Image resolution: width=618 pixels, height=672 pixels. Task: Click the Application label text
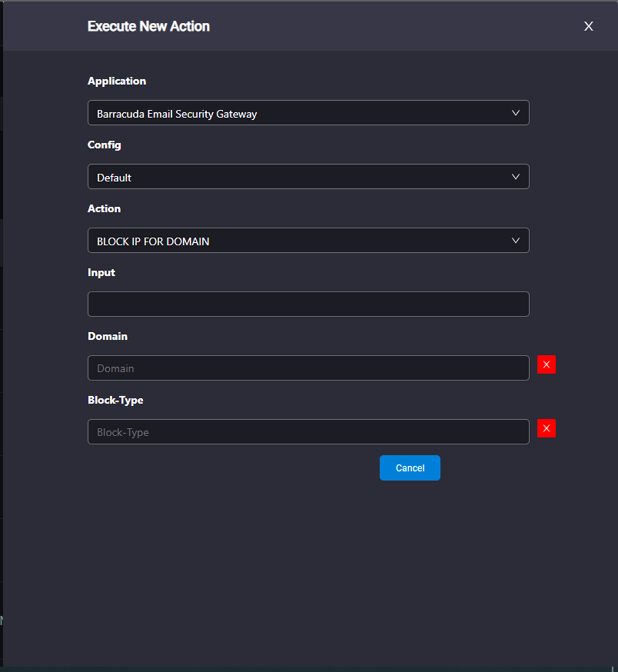tap(117, 81)
